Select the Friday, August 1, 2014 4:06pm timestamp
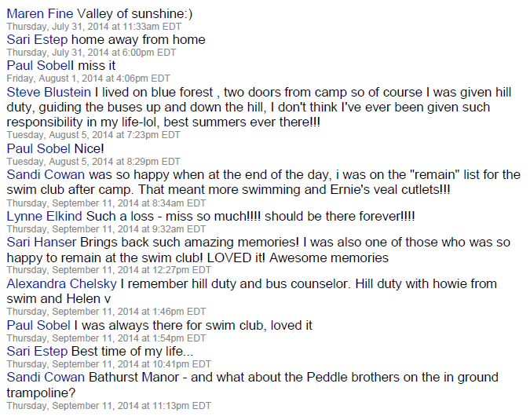The height and width of the screenshot is (420, 530). coord(88,79)
